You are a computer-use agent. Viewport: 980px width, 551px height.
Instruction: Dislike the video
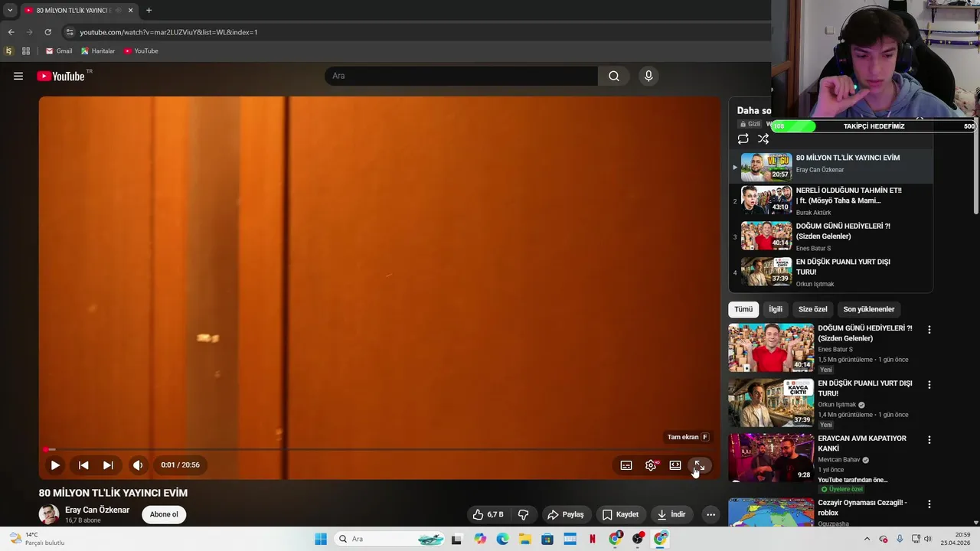[x=524, y=514]
